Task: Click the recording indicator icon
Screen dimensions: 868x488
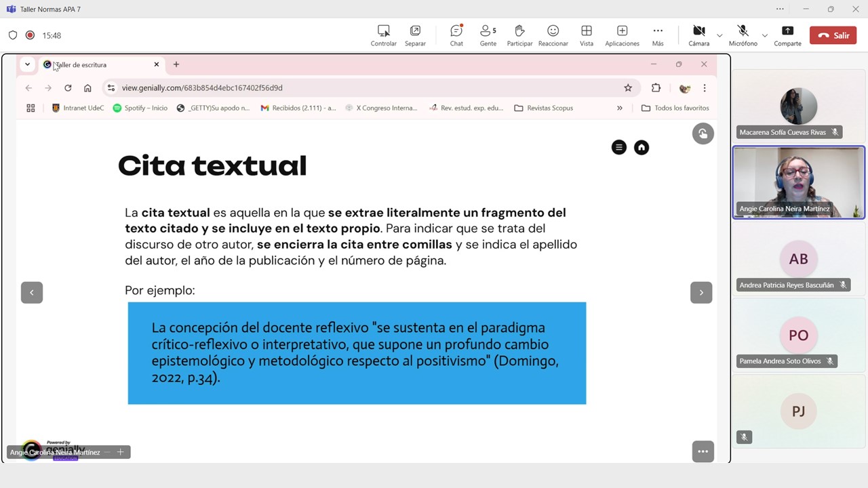Action: [30, 35]
